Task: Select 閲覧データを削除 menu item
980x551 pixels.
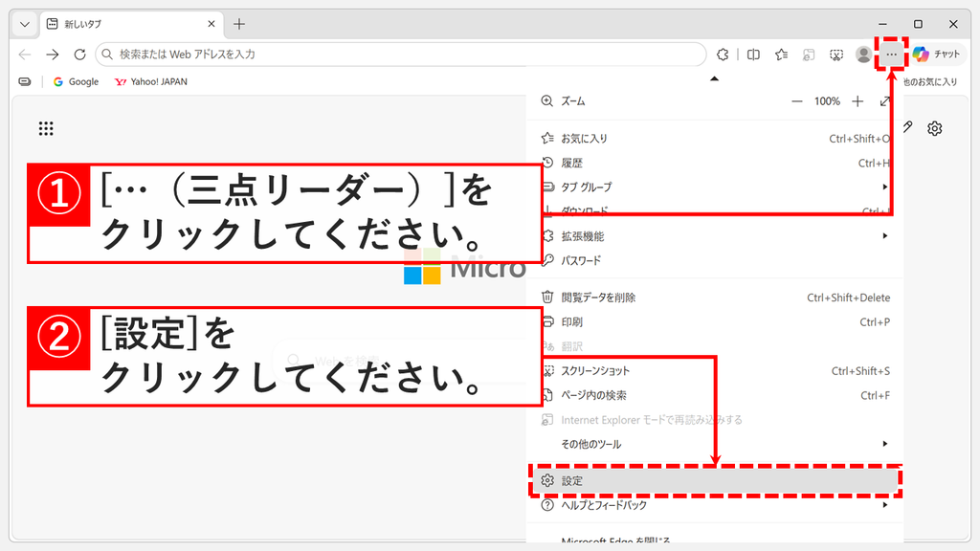Action: [715, 298]
